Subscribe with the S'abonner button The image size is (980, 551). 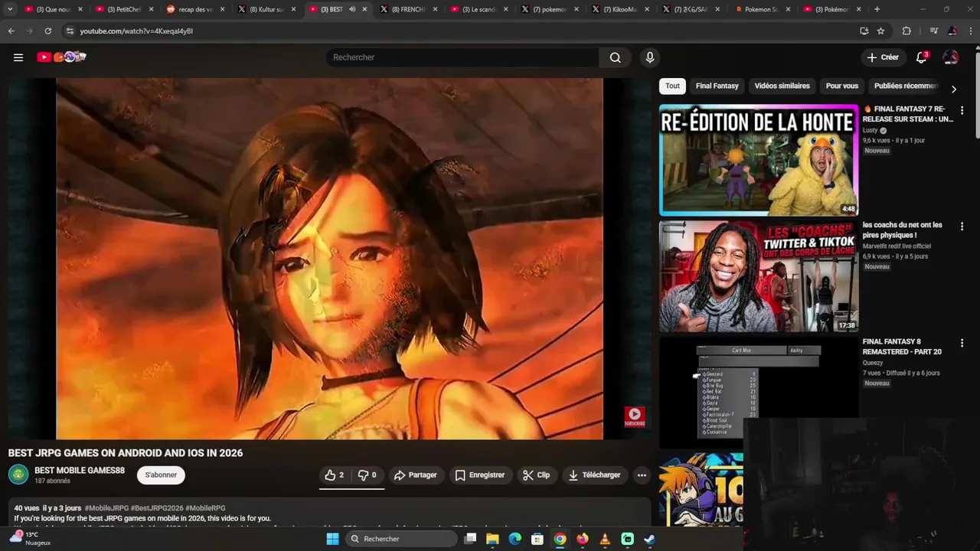(161, 475)
